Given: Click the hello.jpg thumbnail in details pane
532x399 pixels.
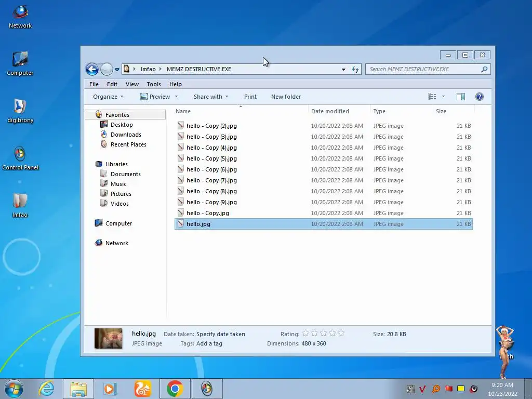Looking at the screenshot, I should (x=108, y=338).
